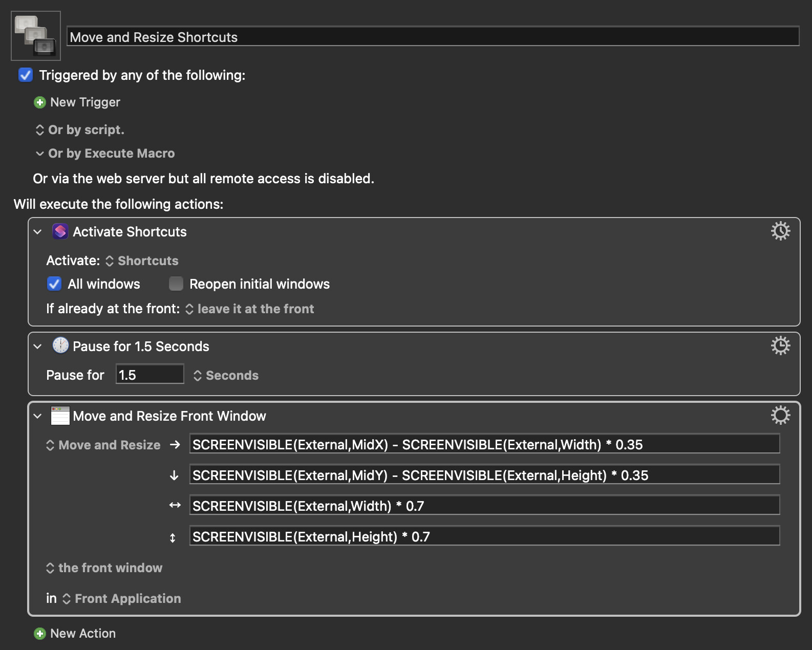
Task: Click the window icon in Move and Resize action
Action: tap(60, 416)
